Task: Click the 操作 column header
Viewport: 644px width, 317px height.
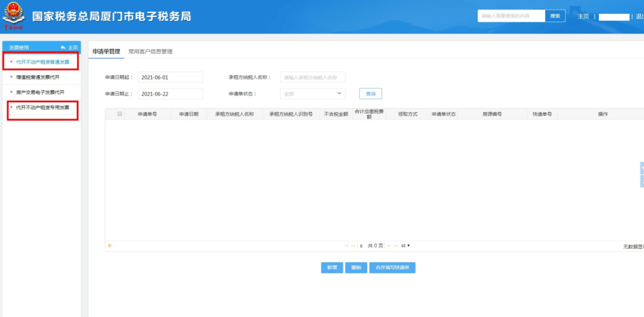Action: [602, 114]
